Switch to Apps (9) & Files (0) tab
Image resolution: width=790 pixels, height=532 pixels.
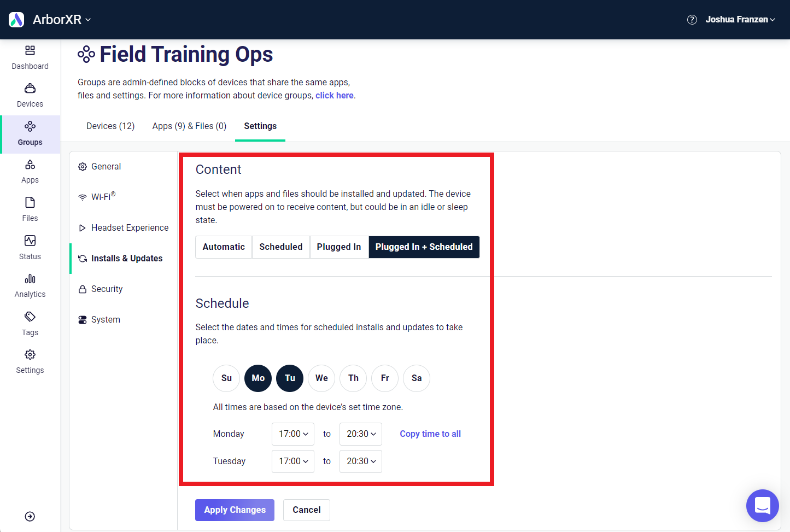coord(189,126)
